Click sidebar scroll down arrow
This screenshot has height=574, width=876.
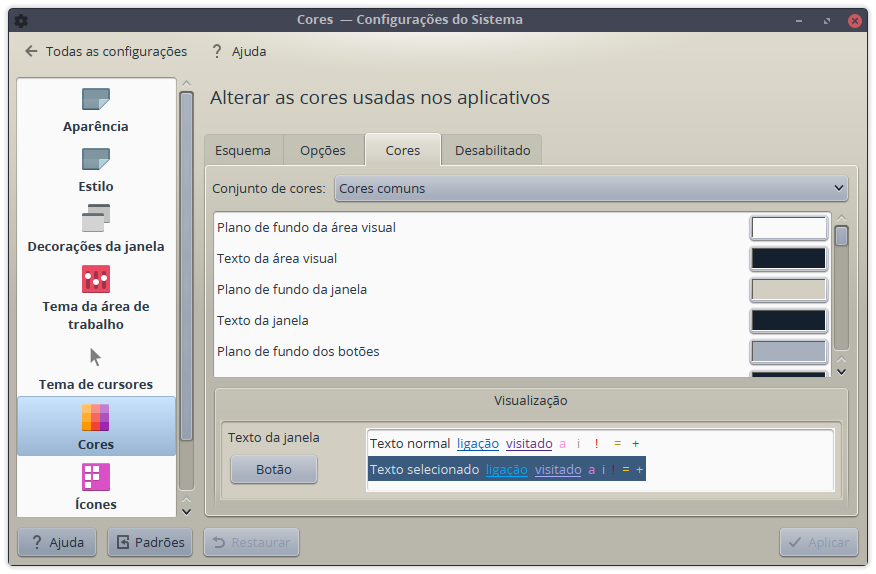(x=187, y=511)
